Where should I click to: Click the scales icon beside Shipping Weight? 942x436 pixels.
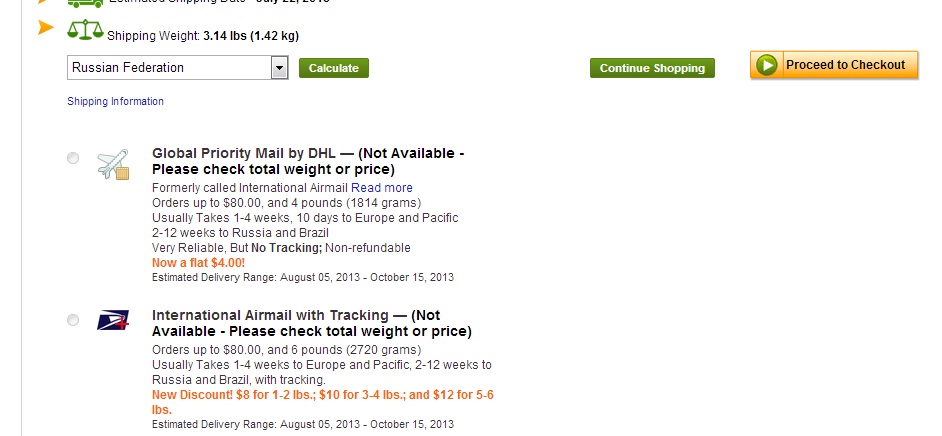(x=85, y=30)
